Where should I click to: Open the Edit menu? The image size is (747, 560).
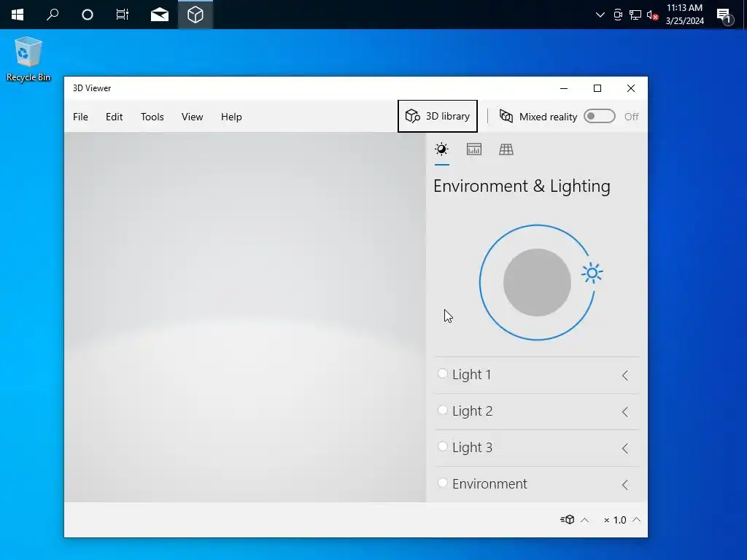[115, 117]
